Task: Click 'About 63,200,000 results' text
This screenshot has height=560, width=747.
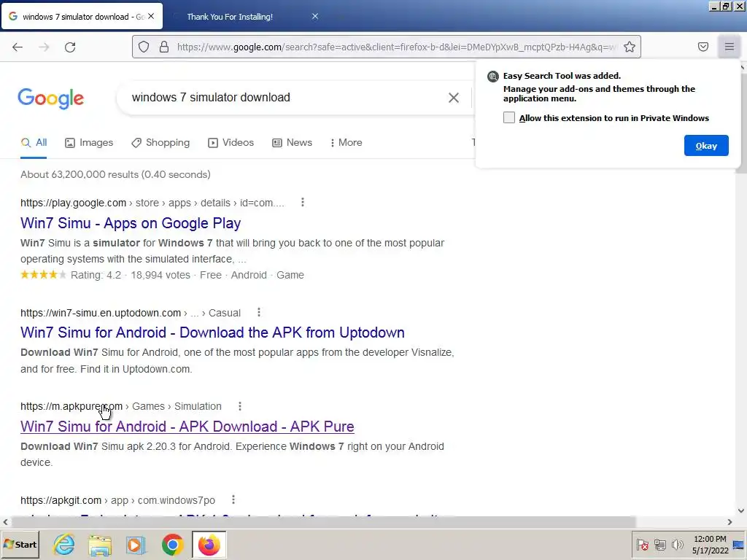Action: 80,174
